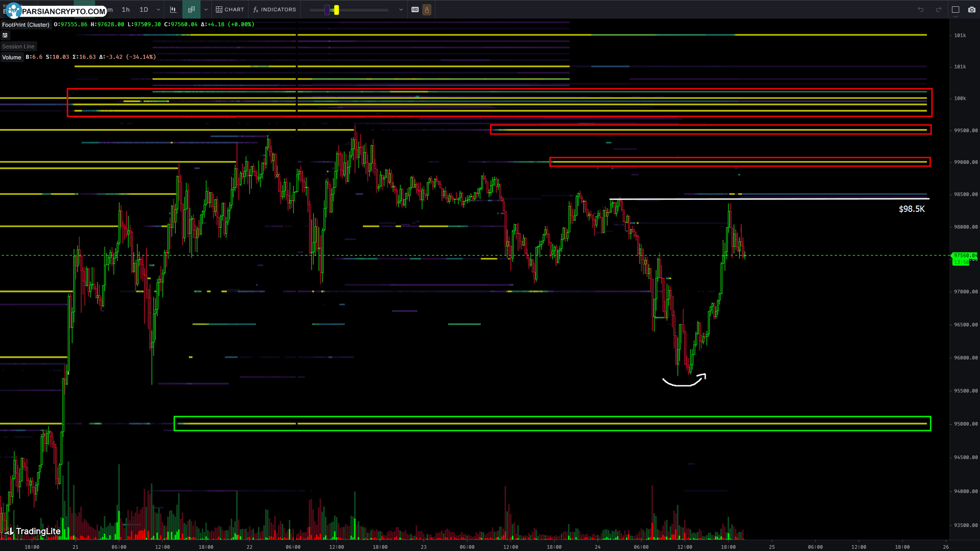Click the date label 25 on time axis

tap(772, 547)
